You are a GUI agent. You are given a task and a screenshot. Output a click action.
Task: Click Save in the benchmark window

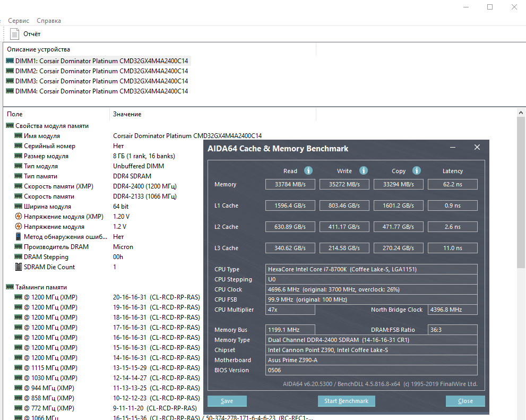click(227, 401)
